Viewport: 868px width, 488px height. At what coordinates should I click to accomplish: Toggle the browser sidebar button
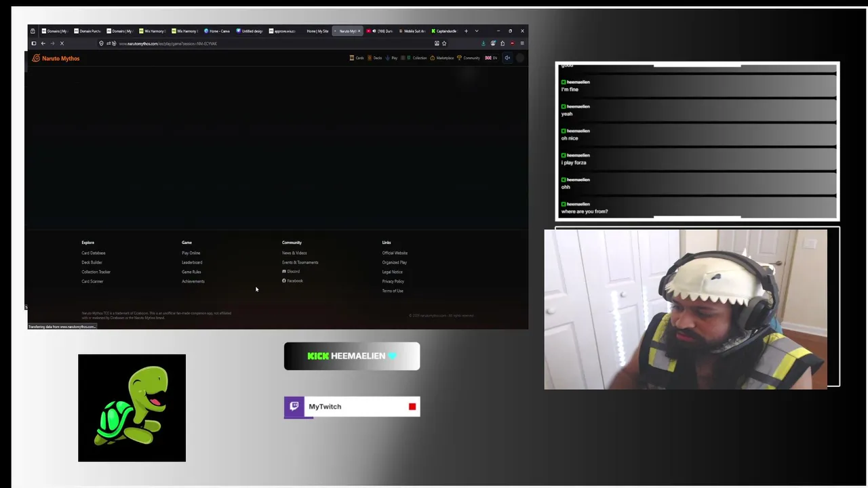click(x=33, y=43)
